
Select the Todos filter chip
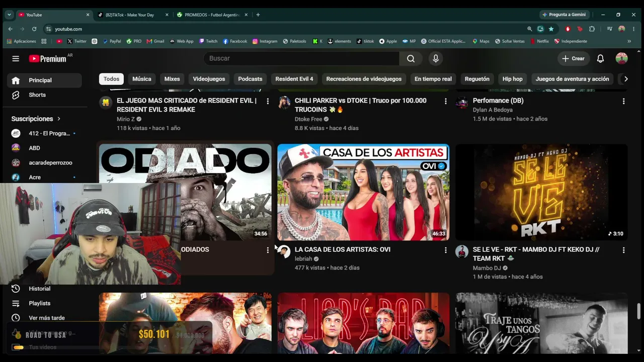tap(111, 79)
